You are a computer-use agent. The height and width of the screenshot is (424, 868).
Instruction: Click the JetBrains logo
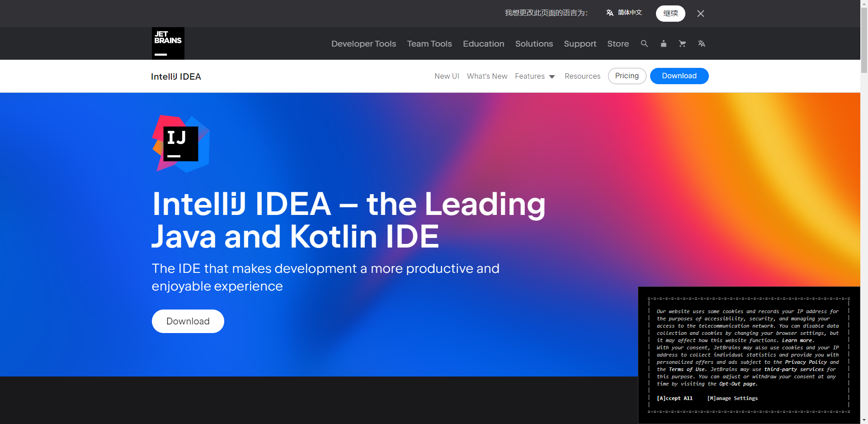coord(168,43)
